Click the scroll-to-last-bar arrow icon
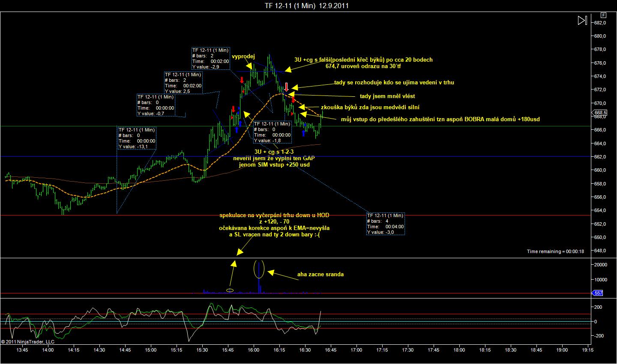The height and width of the screenshot is (364, 617). (x=582, y=21)
